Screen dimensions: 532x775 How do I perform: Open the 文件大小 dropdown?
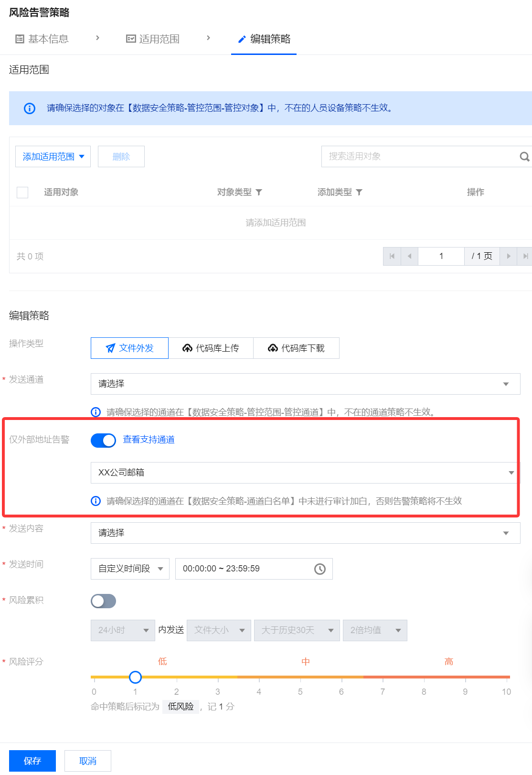(219, 630)
